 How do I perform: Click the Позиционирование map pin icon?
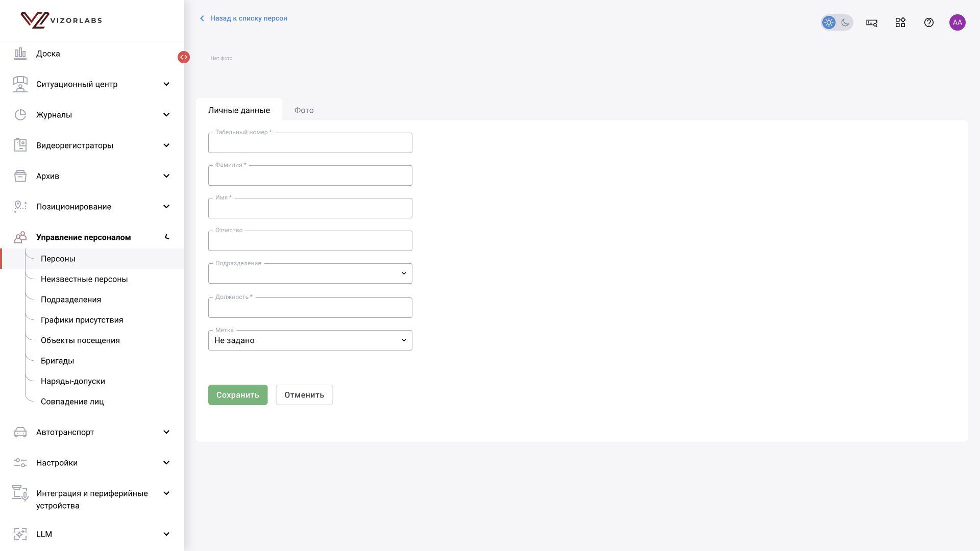point(20,207)
